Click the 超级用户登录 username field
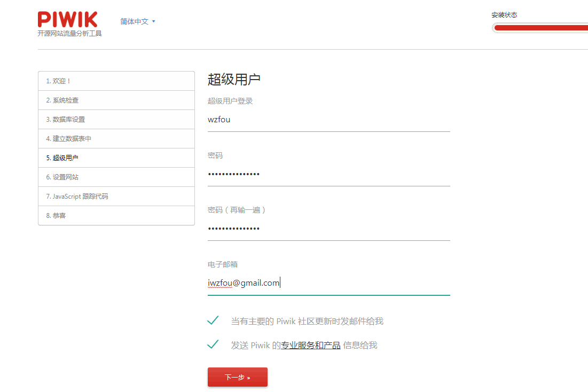This screenshot has height=392, width=588. pos(328,119)
